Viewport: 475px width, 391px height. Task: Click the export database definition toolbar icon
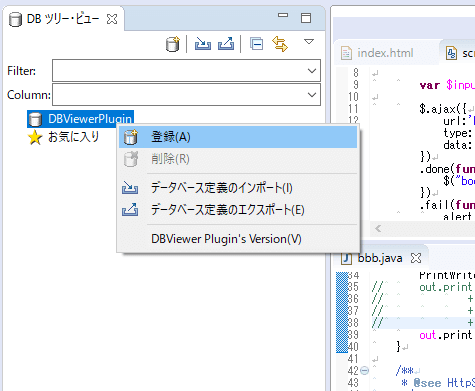coord(226,44)
